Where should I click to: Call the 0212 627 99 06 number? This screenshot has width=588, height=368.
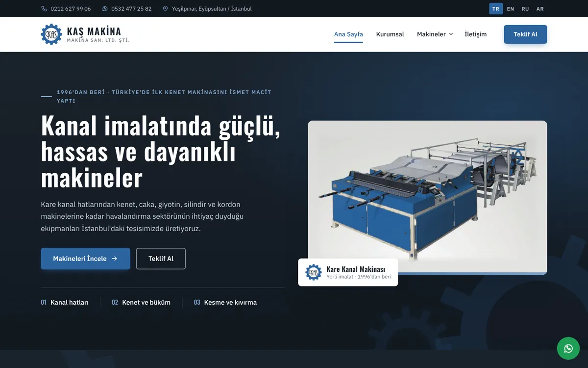coord(71,9)
